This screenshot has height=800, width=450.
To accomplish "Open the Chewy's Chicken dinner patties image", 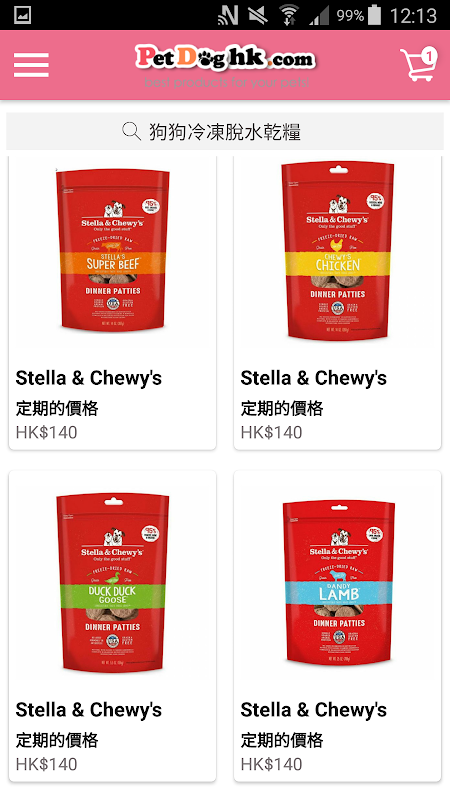I will (337, 251).
